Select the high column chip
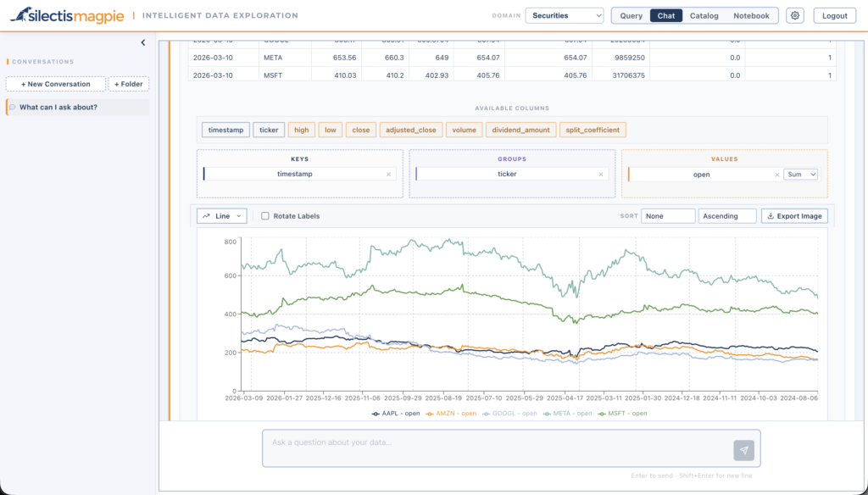868x495 pixels. (x=302, y=131)
